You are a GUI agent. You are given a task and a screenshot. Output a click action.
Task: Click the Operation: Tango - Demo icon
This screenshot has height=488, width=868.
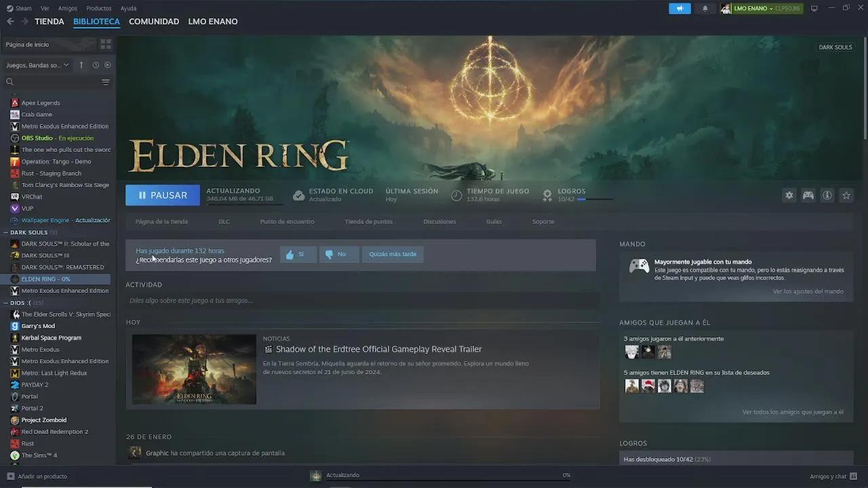[x=15, y=161]
